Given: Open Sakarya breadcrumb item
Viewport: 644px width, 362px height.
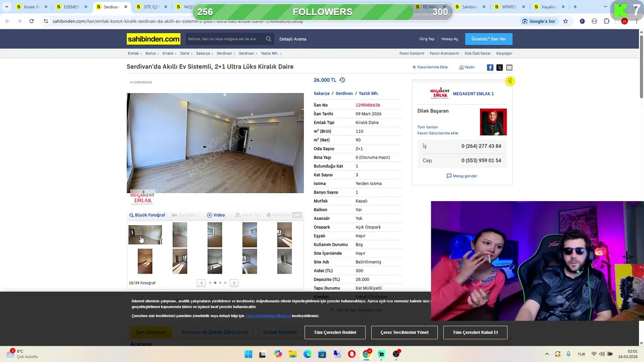Looking at the screenshot, I should pos(203,53).
